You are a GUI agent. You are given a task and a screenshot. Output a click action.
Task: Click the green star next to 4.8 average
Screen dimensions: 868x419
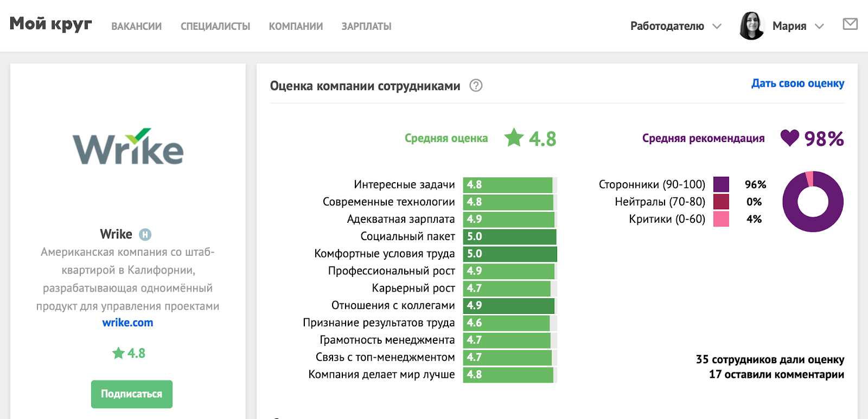pyautogui.click(x=514, y=138)
